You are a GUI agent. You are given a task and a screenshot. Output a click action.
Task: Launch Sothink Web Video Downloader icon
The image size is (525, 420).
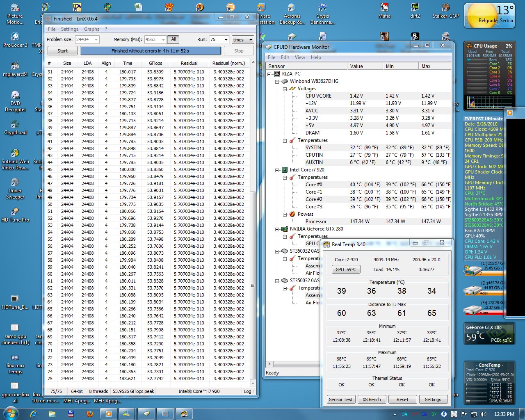pos(15,159)
